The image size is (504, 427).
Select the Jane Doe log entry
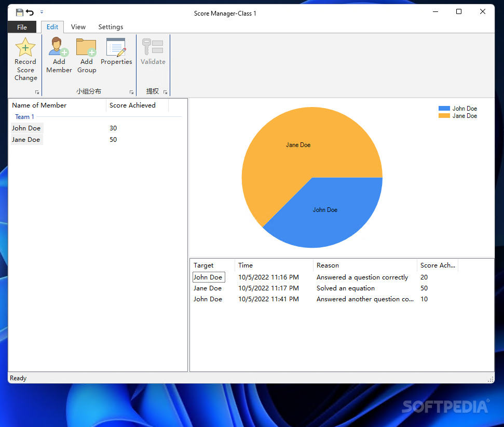coord(208,288)
